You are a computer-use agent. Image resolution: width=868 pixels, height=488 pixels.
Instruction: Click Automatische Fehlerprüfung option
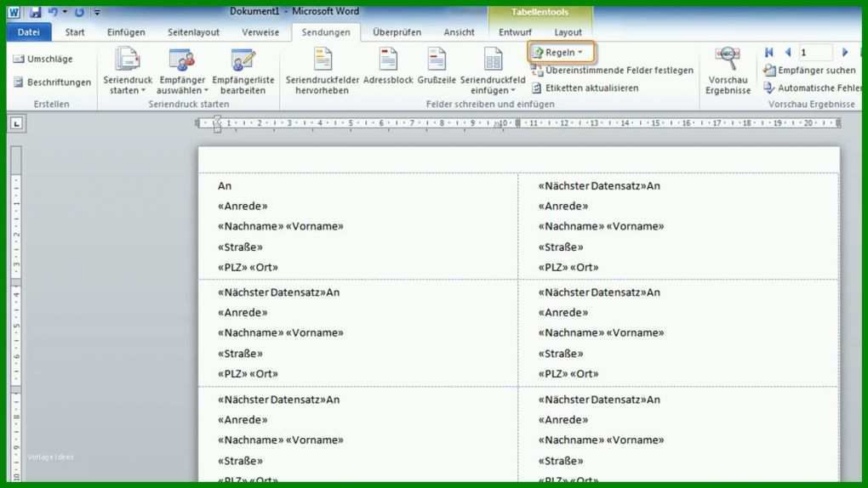click(813, 88)
